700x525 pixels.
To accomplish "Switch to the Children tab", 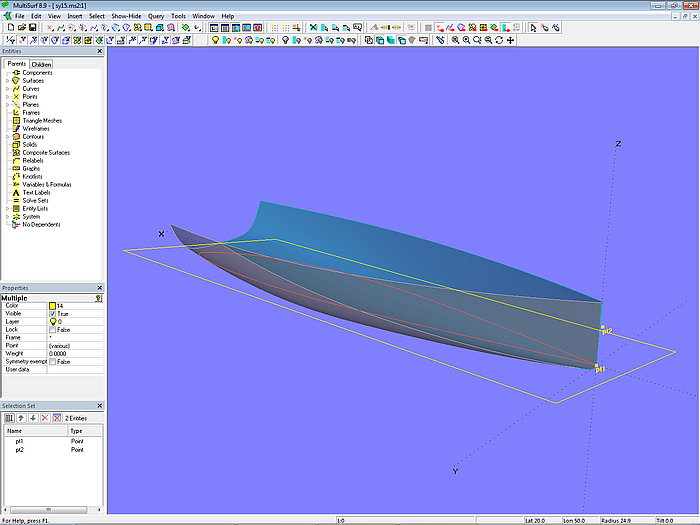I will pos(41,64).
